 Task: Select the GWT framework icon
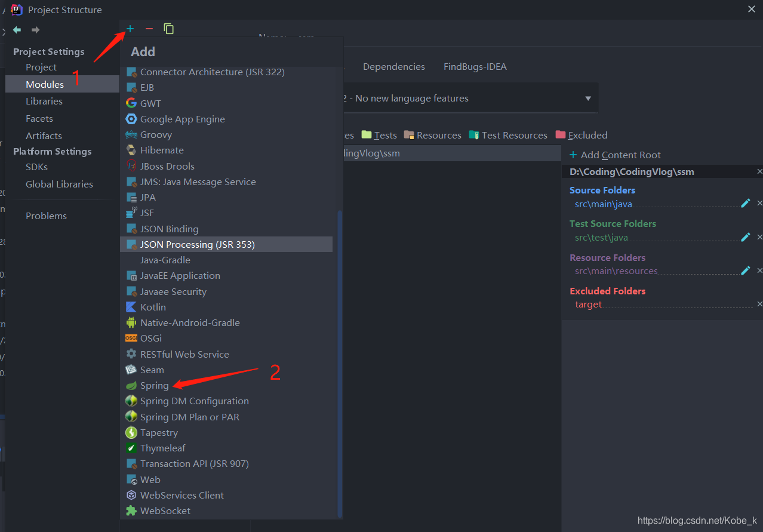point(131,103)
